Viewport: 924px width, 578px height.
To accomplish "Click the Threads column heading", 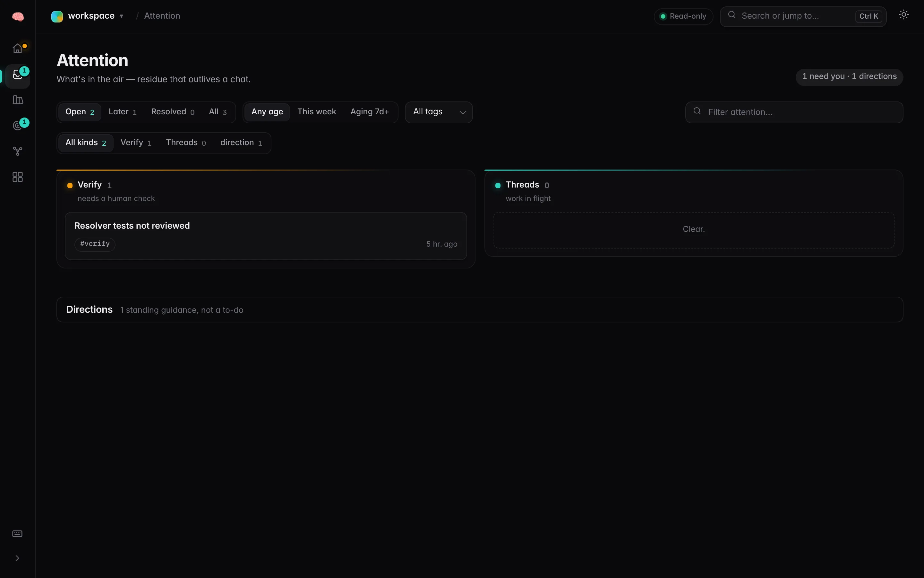I will (x=522, y=185).
